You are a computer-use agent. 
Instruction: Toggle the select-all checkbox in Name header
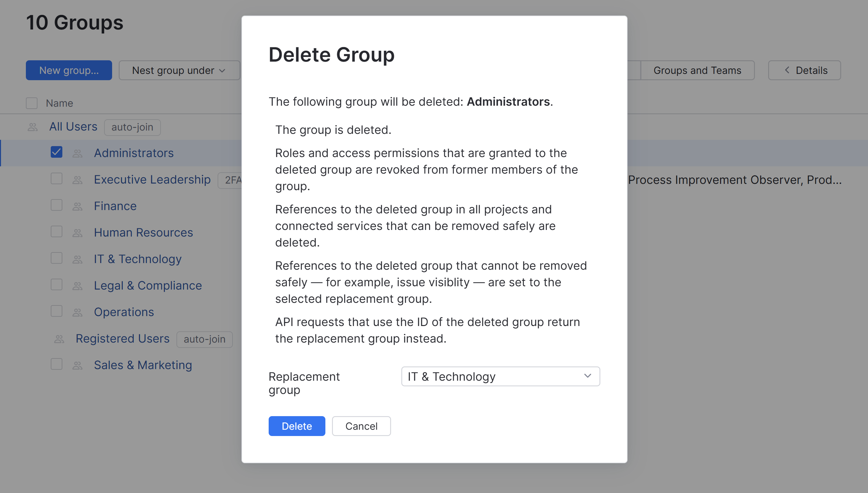coord(32,103)
